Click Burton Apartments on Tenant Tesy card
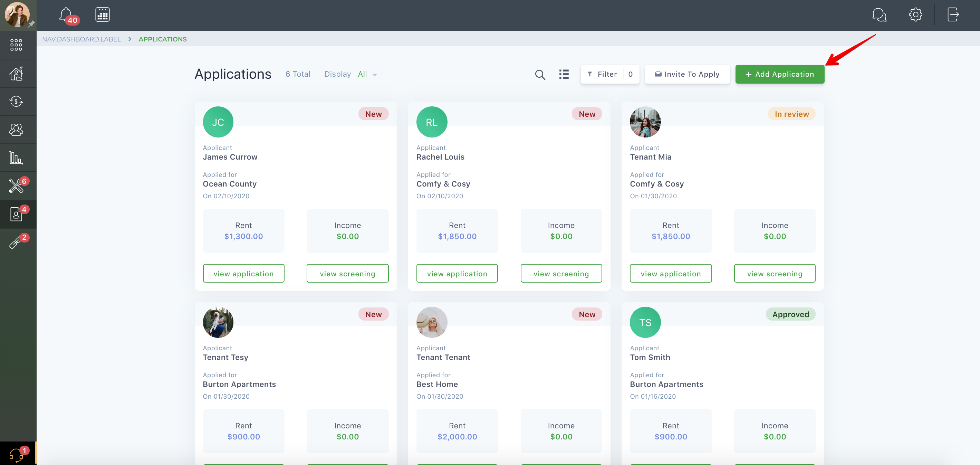The height and width of the screenshot is (465, 980). pos(239,384)
